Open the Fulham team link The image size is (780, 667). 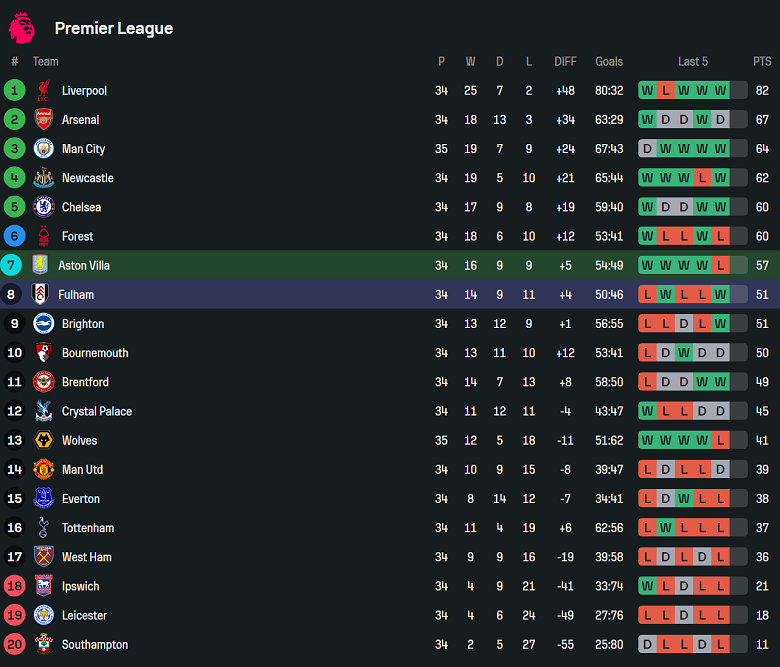tap(76, 295)
